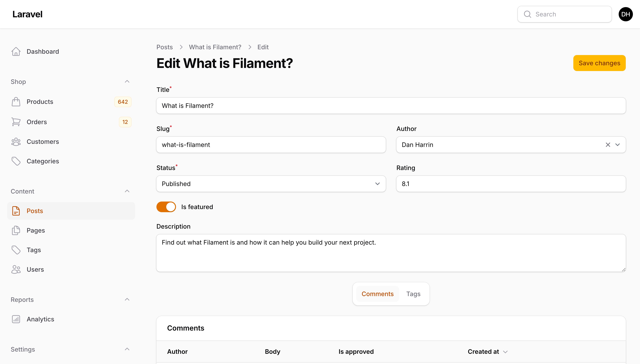Click the What is Filament? breadcrumb
Screen dimensions: 640x364
pos(215,47)
